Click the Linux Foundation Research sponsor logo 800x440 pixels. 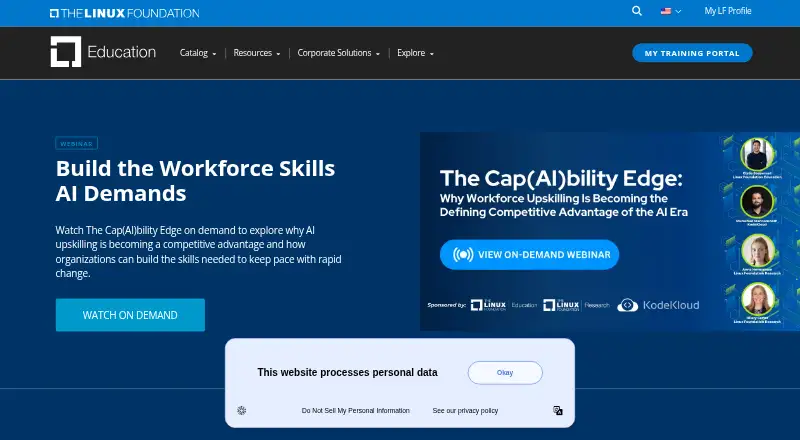point(576,305)
